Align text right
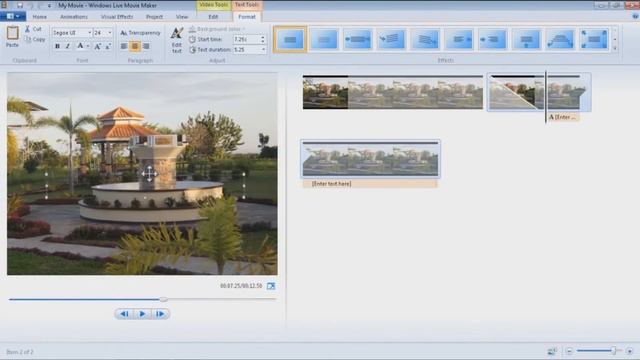The height and width of the screenshot is (360, 640). tap(146, 46)
